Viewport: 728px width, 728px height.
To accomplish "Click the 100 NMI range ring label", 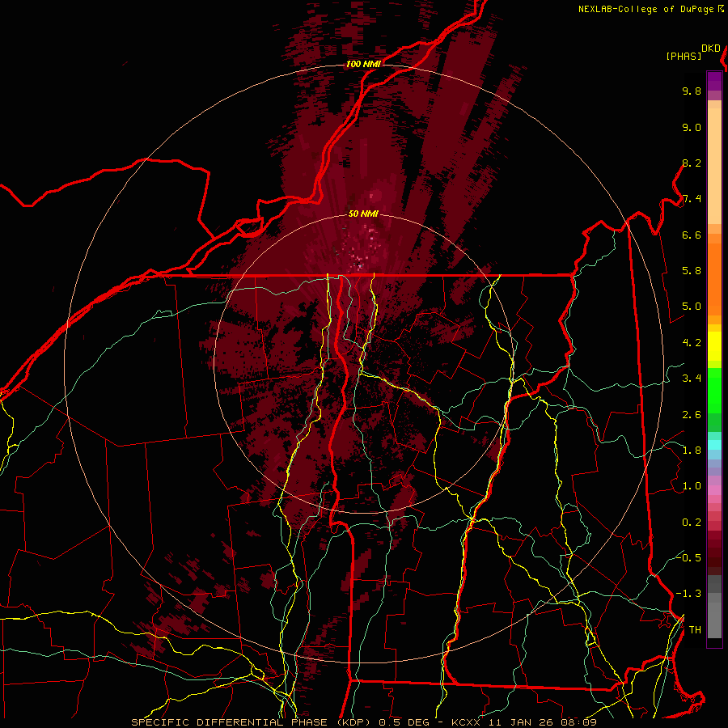I will (x=363, y=64).
